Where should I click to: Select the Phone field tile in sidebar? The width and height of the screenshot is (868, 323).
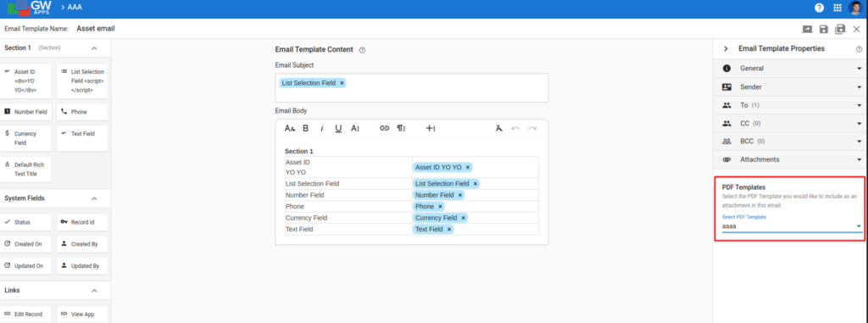point(82,112)
